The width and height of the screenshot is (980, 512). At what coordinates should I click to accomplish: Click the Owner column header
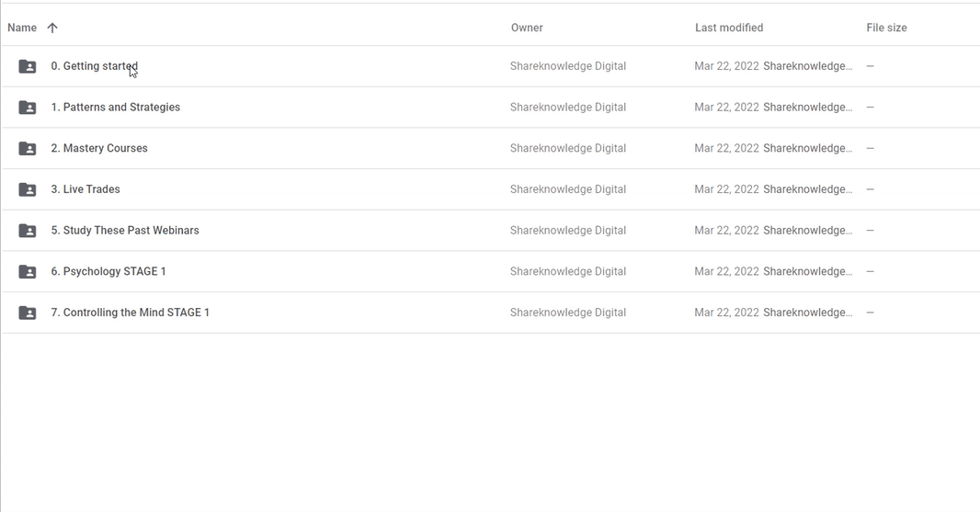pos(527,28)
